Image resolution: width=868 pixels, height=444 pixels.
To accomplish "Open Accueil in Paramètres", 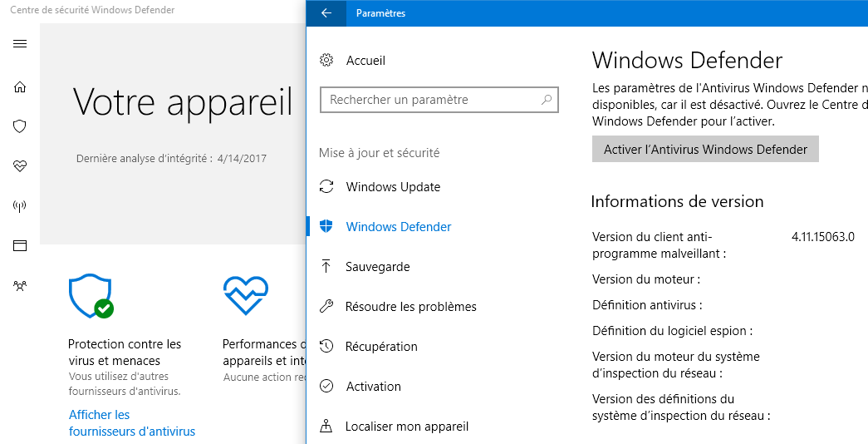I will (366, 61).
